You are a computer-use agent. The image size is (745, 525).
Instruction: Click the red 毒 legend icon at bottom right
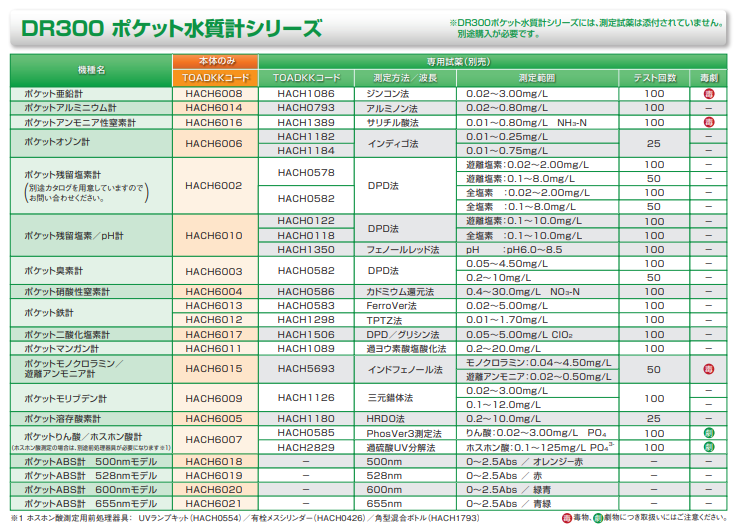[x=566, y=517]
